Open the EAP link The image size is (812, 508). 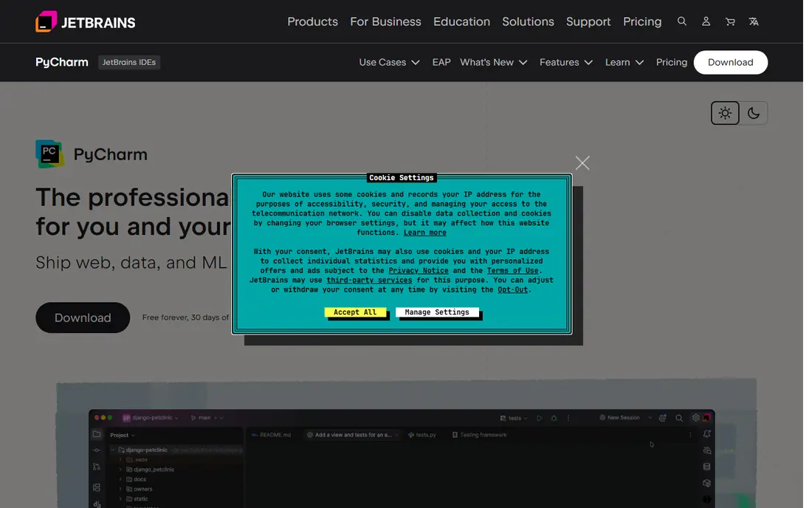pos(441,62)
